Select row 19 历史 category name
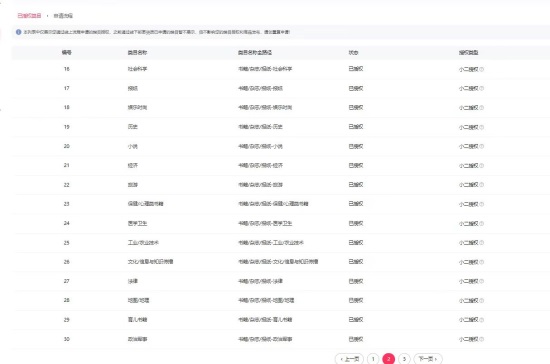The width and height of the screenshot is (550, 364). pyautogui.click(x=133, y=127)
